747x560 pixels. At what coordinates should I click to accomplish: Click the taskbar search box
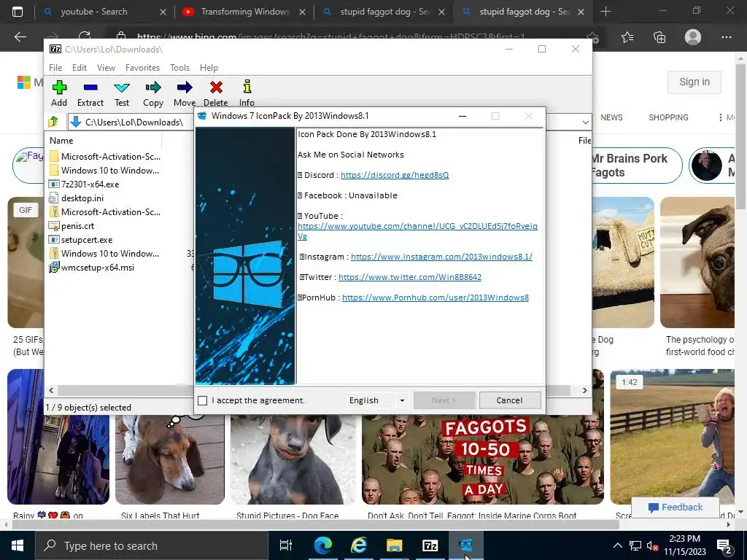click(x=152, y=545)
